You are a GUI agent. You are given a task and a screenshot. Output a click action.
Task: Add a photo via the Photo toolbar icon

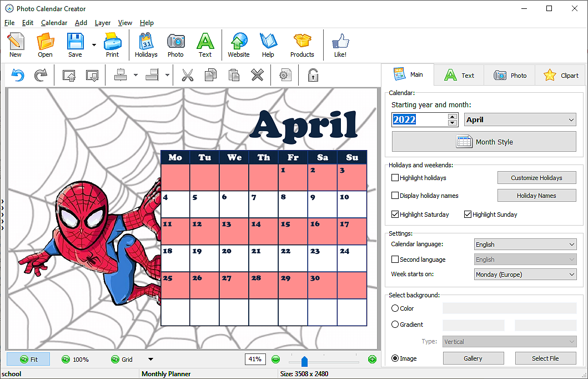coord(175,45)
